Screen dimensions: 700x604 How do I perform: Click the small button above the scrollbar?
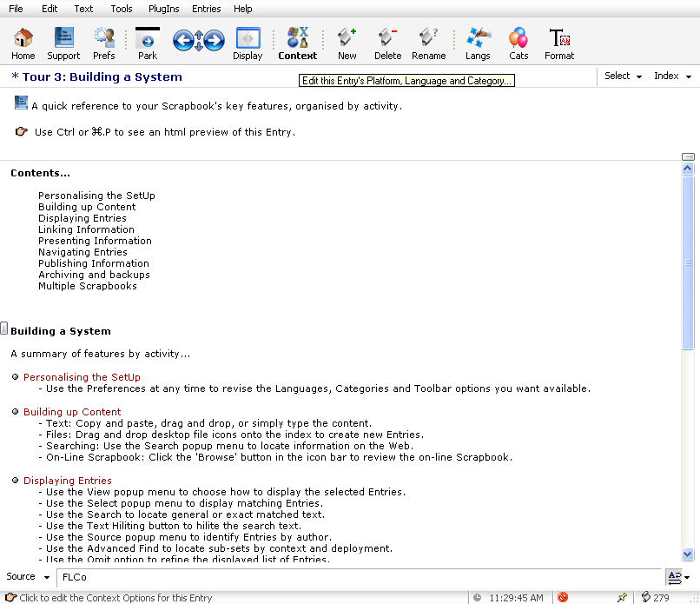[688, 156]
